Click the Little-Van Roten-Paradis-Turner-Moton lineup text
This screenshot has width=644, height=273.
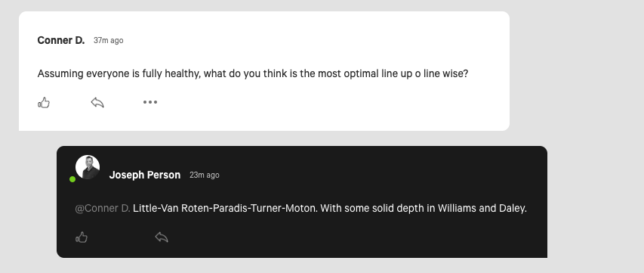(x=225, y=209)
